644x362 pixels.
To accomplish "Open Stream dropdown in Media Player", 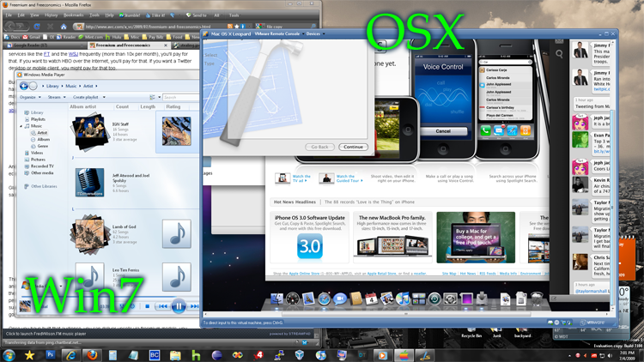I will coord(57,97).
